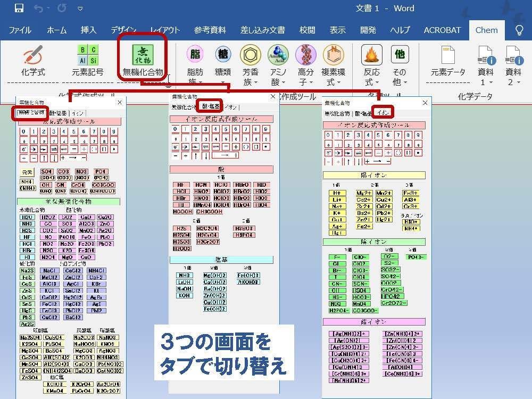
Task: Click the SO4 button in left panel
Action: tap(46, 171)
